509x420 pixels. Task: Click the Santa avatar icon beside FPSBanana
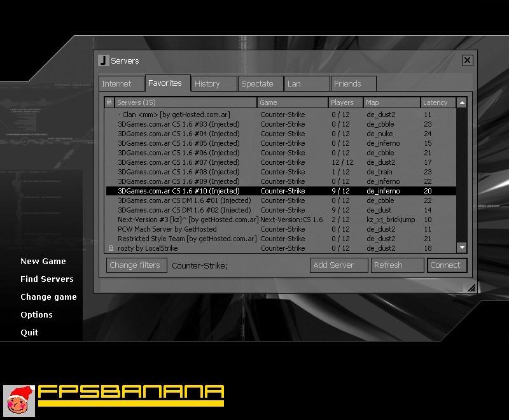click(19, 401)
